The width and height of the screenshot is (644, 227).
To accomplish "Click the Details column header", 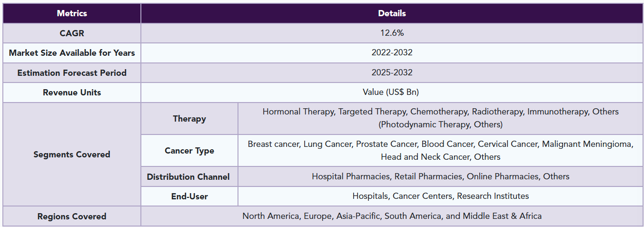I will (392, 13).
